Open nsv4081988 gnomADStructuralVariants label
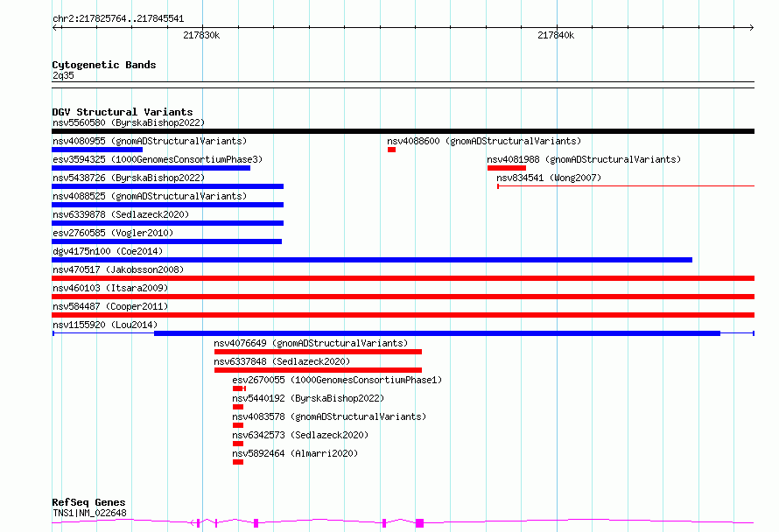The image size is (779, 532). [584, 159]
